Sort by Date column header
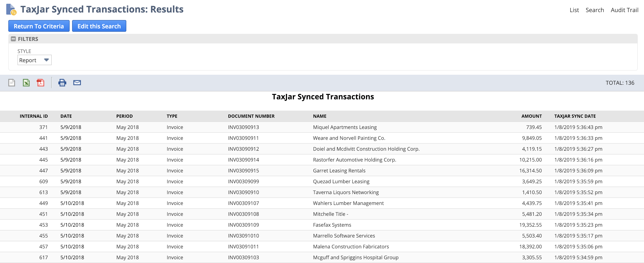 pyautogui.click(x=66, y=116)
